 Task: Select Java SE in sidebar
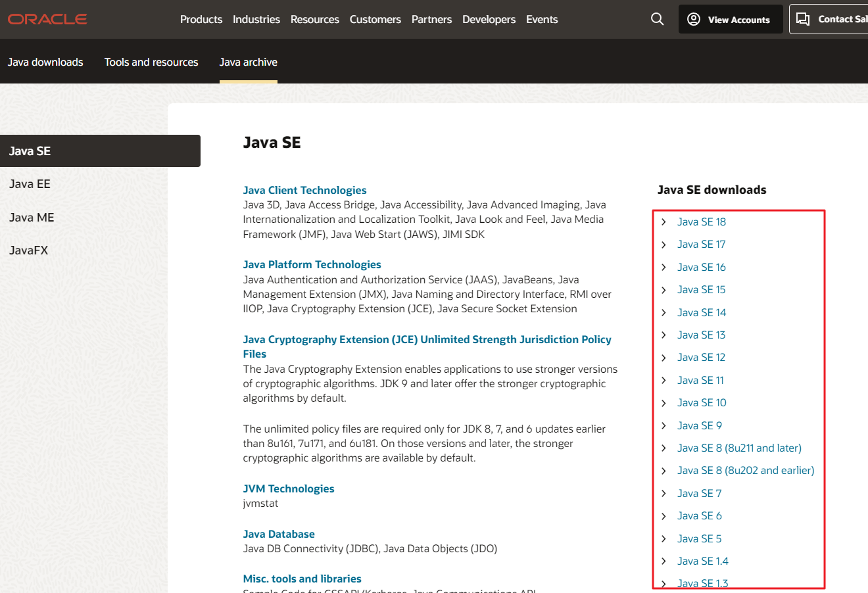pyautogui.click(x=100, y=151)
